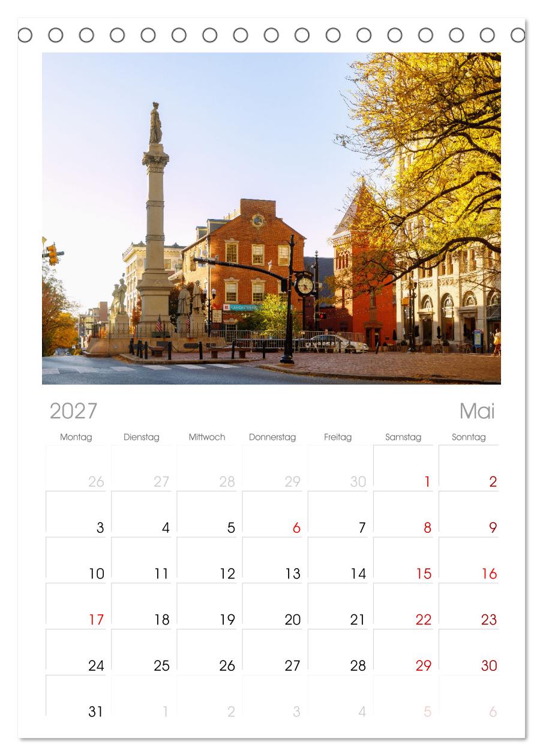Choose date 14 on Freitag
The width and height of the screenshot is (543, 756).
coord(358,574)
